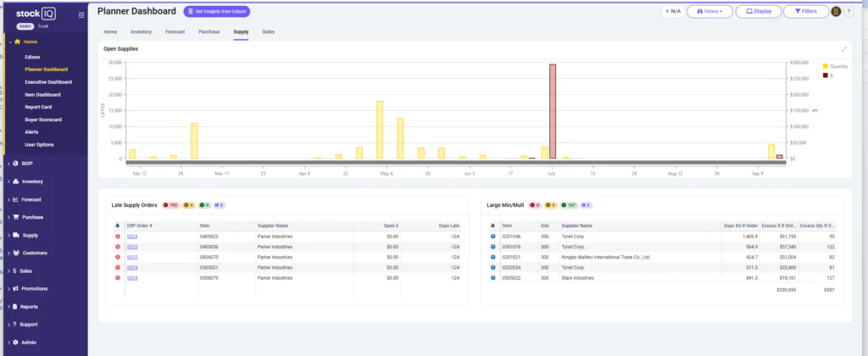The height and width of the screenshot is (356, 868).
Task: Toggle purple paused badge in Large Min/Mult
Action: point(587,205)
